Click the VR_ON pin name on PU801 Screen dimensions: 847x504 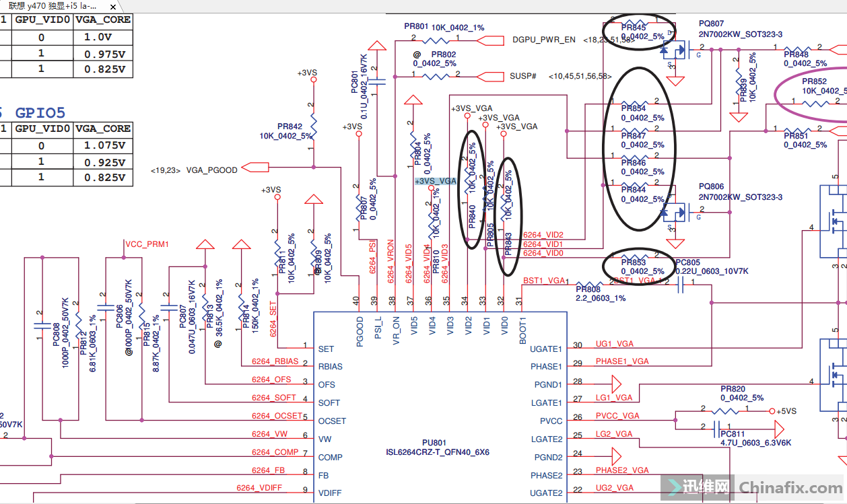coord(396,332)
